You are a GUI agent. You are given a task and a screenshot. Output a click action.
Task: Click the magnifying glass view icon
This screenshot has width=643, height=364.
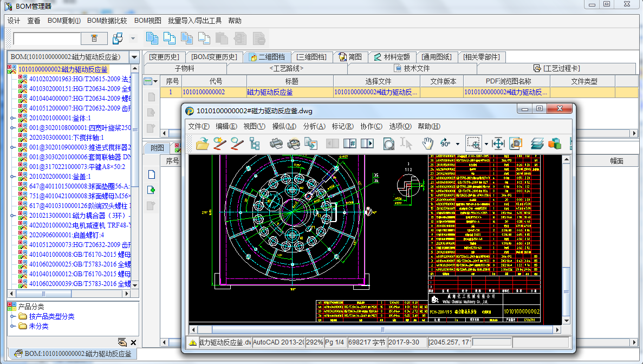coord(516,144)
